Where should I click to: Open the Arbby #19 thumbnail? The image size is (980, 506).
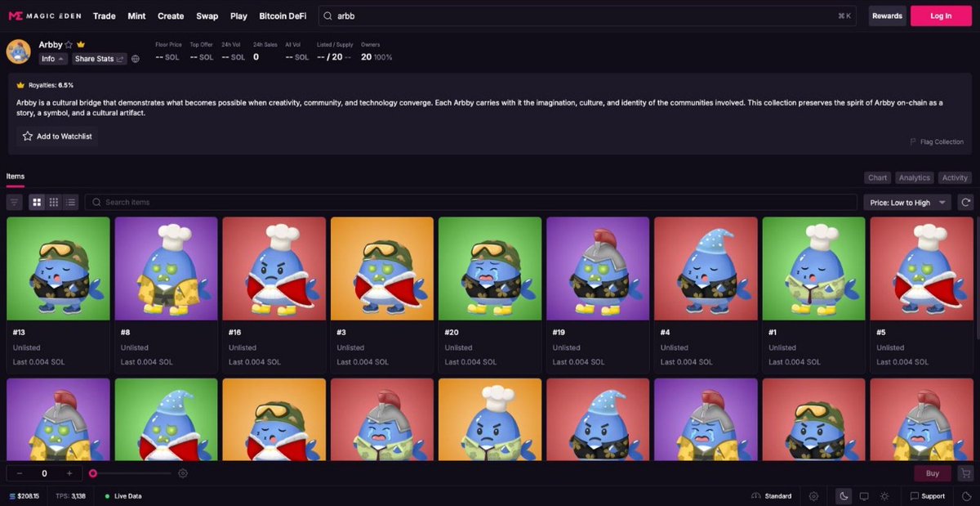pyautogui.click(x=598, y=268)
